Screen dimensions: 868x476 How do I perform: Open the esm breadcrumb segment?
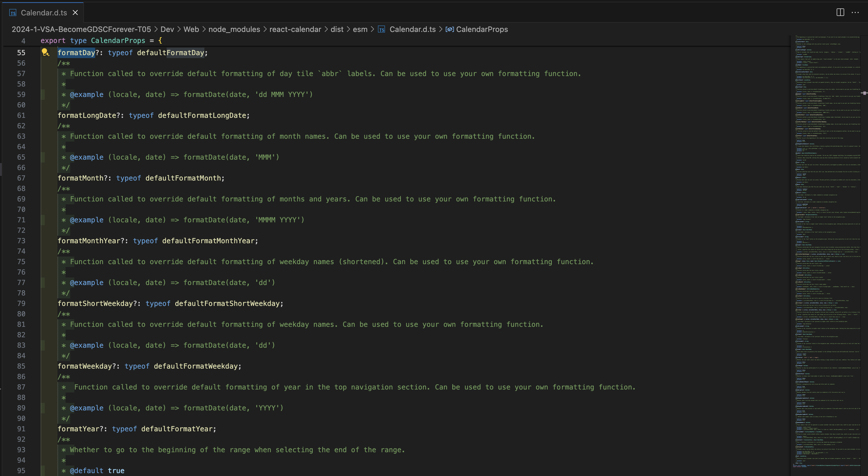360,29
